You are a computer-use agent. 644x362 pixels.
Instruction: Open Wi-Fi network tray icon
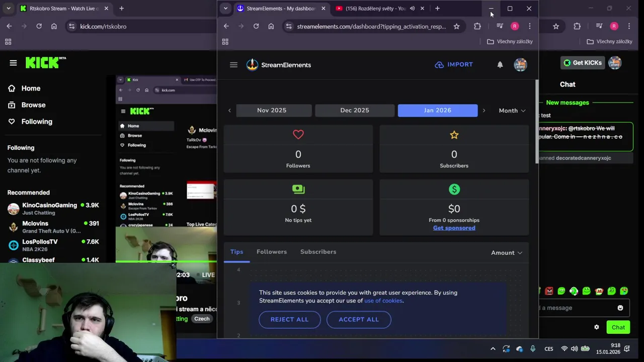[565, 349]
